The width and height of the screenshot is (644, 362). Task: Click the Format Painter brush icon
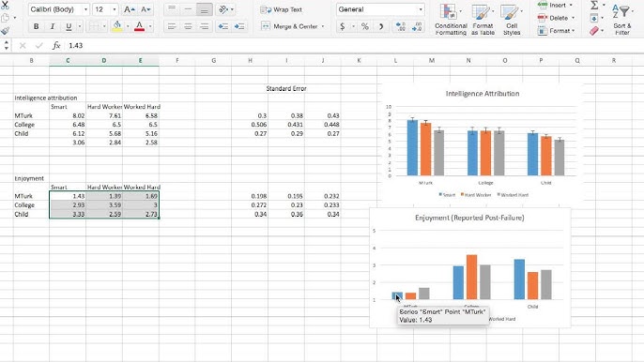[5, 31]
